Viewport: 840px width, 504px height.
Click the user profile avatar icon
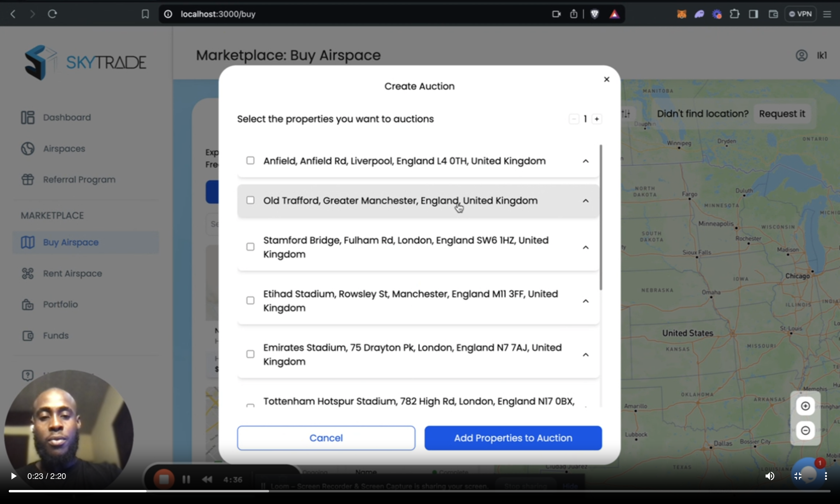tap(801, 55)
